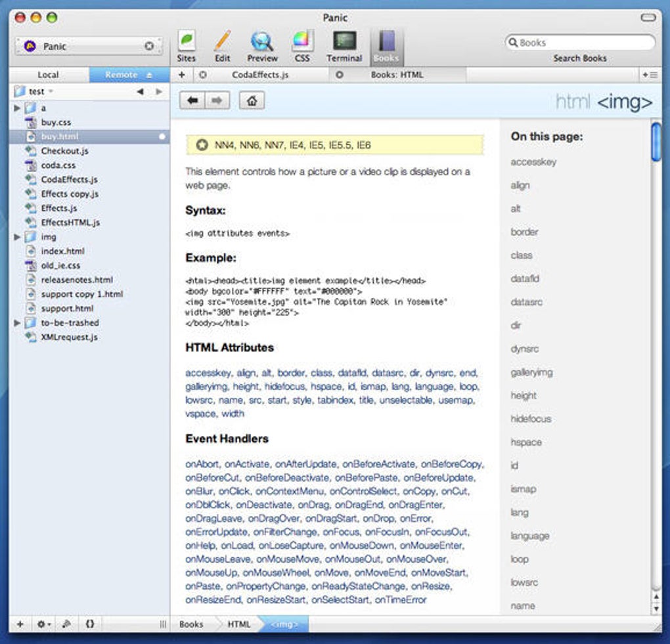Viewport: 670px width, 644px height.
Task: Select XMLrequest.js file
Action: coord(89,337)
